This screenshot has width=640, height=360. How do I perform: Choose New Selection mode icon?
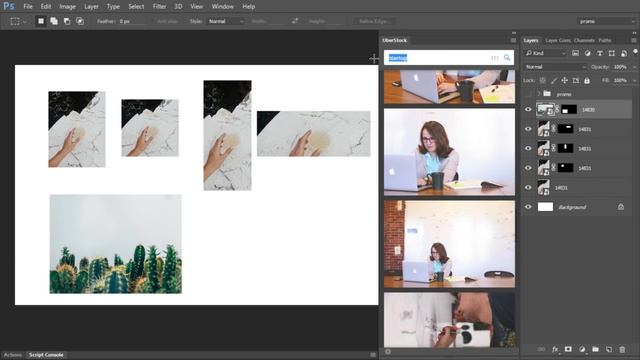tap(41, 21)
